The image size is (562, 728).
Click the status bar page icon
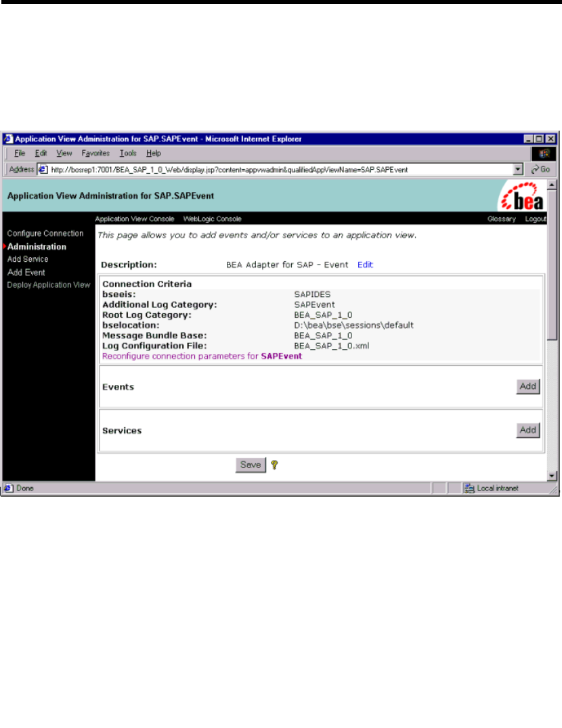[8, 488]
